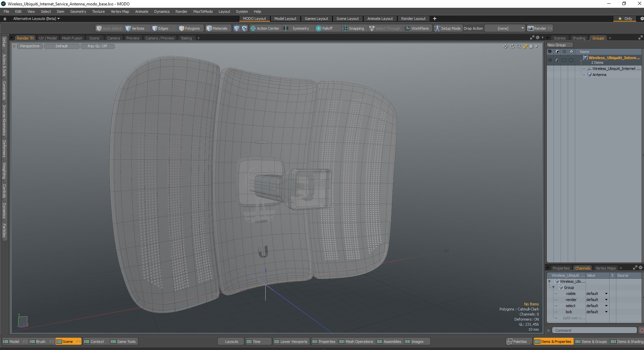Open the Default shading dropdown in viewport
The image size is (644, 350).
coord(62,46)
